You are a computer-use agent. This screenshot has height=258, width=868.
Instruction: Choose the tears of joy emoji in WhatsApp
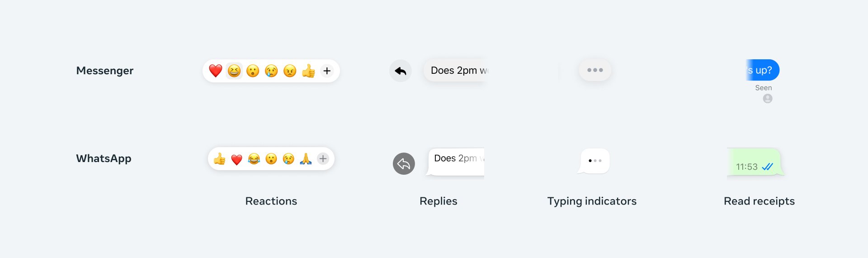254,159
